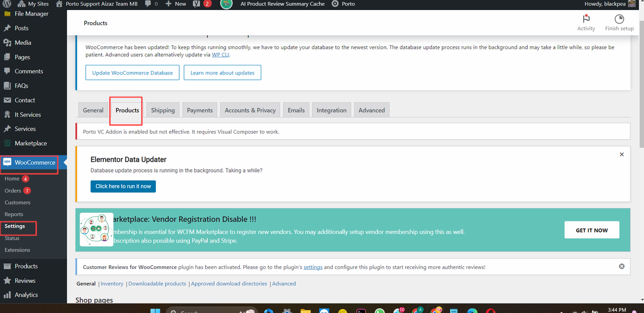Switch to the Payments tab
Viewport: 644px width, 313px height.
point(200,110)
